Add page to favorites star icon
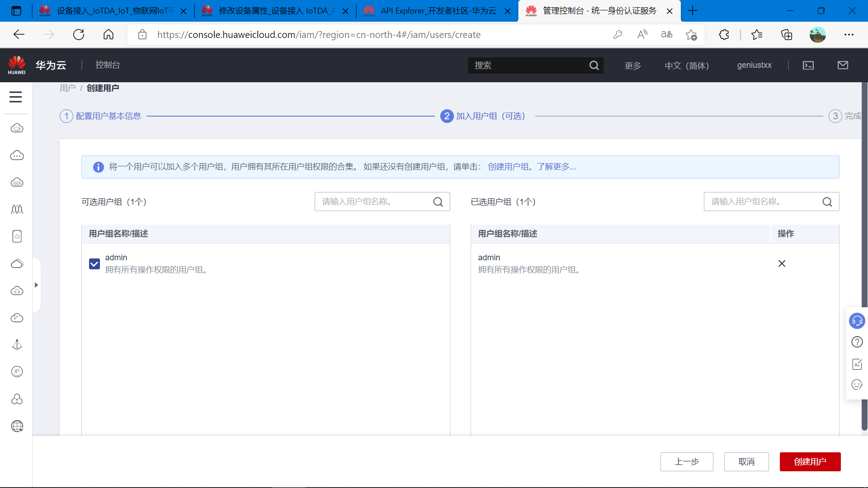 tap(691, 35)
